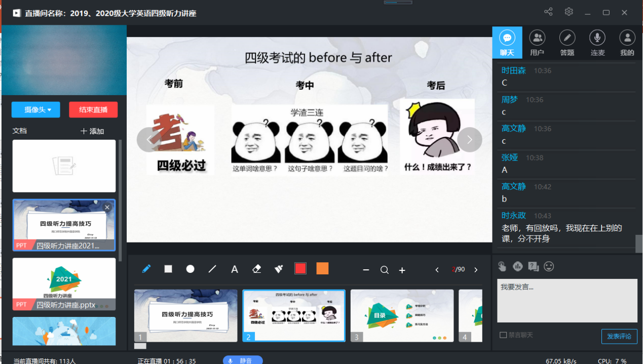Click the CPU: 7 % status text
643x364 pixels.
tap(612, 361)
